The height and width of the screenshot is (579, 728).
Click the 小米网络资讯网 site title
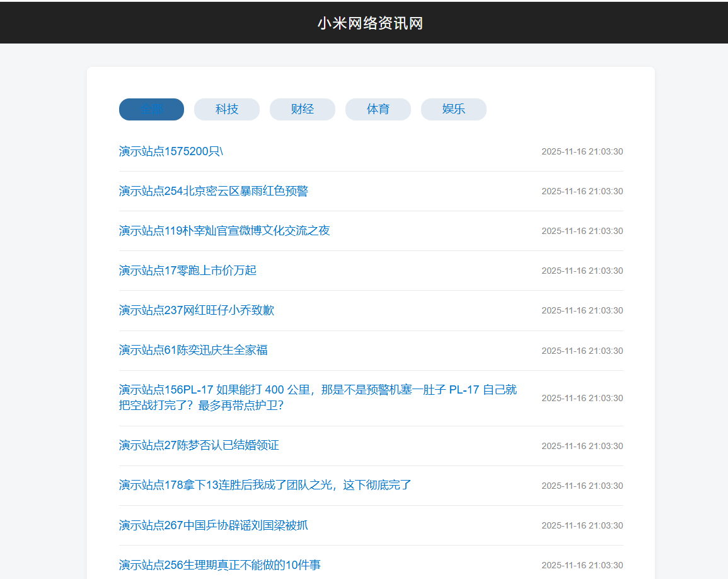point(370,23)
